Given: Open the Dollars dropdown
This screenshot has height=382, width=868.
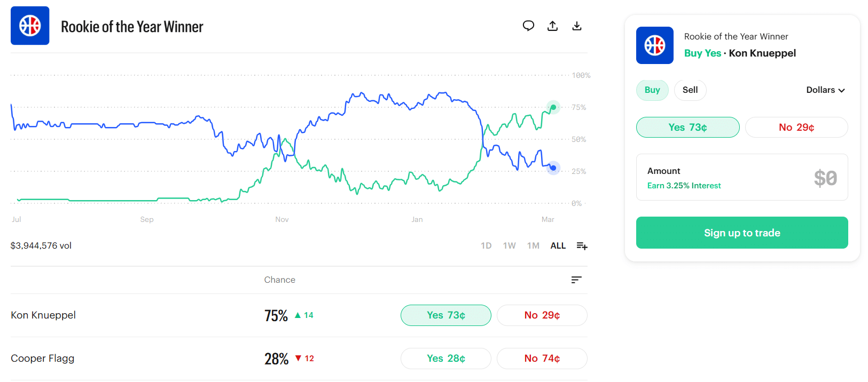Looking at the screenshot, I should click(825, 90).
